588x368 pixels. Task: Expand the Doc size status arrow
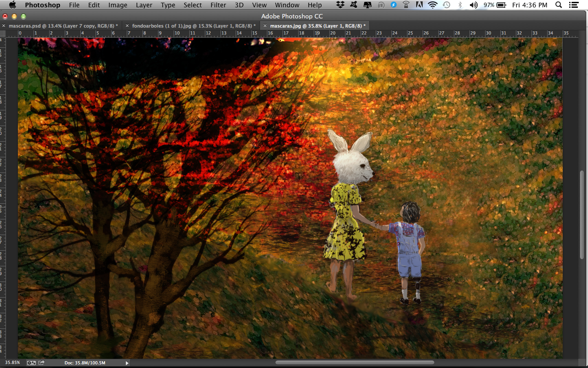pos(127,363)
